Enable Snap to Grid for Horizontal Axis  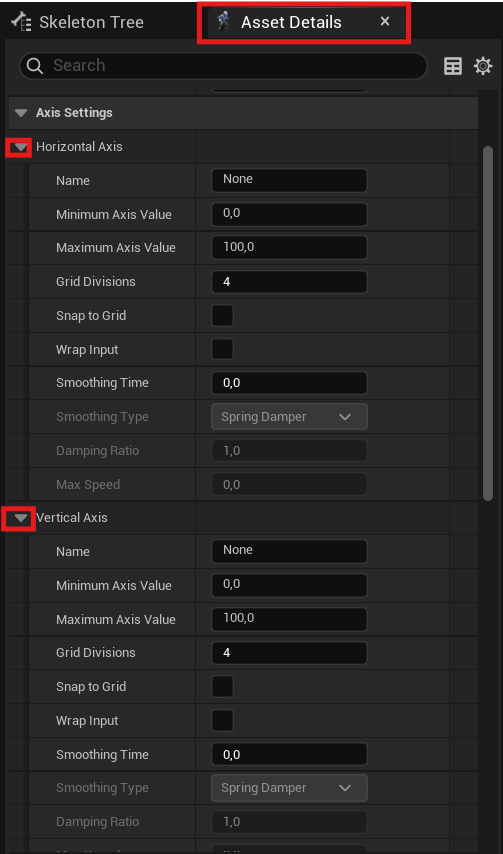click(222, 315)
